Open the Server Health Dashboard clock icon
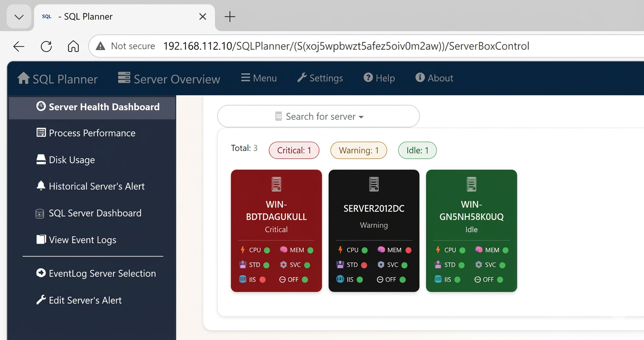The height and width of the screenshot is (340, 644). point(41,107)
